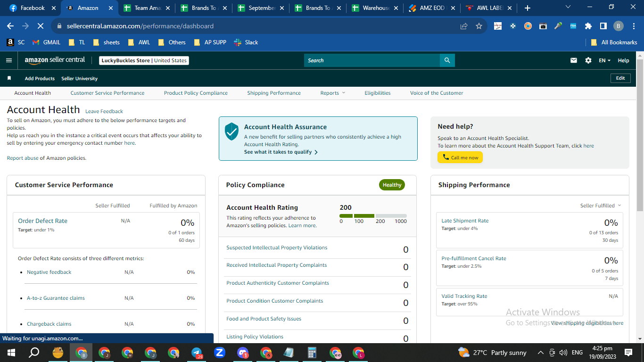The width and height of the screenshot is (644, 362).
Task: Open the Zalo taskbar icon
Action: coord(219,353)
